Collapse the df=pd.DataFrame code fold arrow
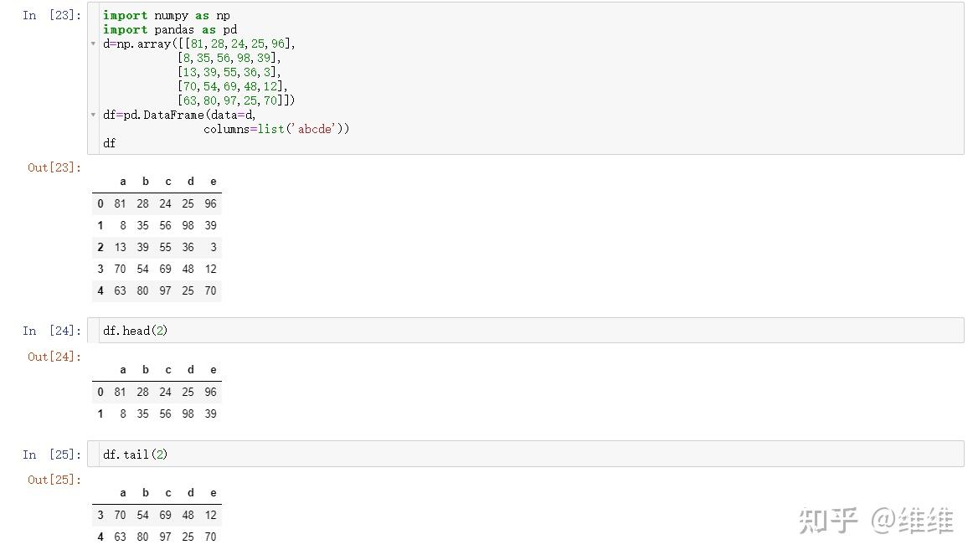 click(x=94, y=115)
